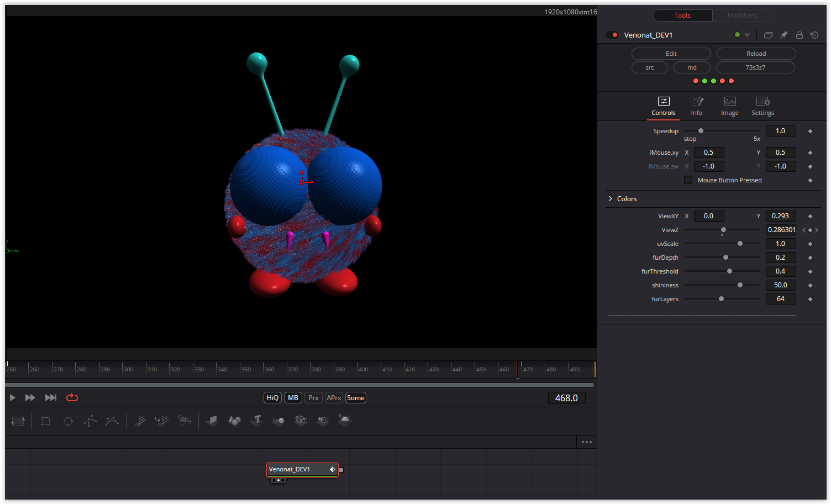Click the ViewZ value field 0.286301
The width and height of the screenshot is (831, 504).
coord(781,230)
